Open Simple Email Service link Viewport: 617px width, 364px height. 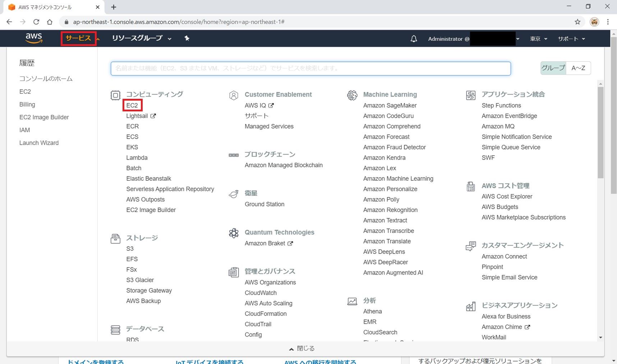(509, 277)
